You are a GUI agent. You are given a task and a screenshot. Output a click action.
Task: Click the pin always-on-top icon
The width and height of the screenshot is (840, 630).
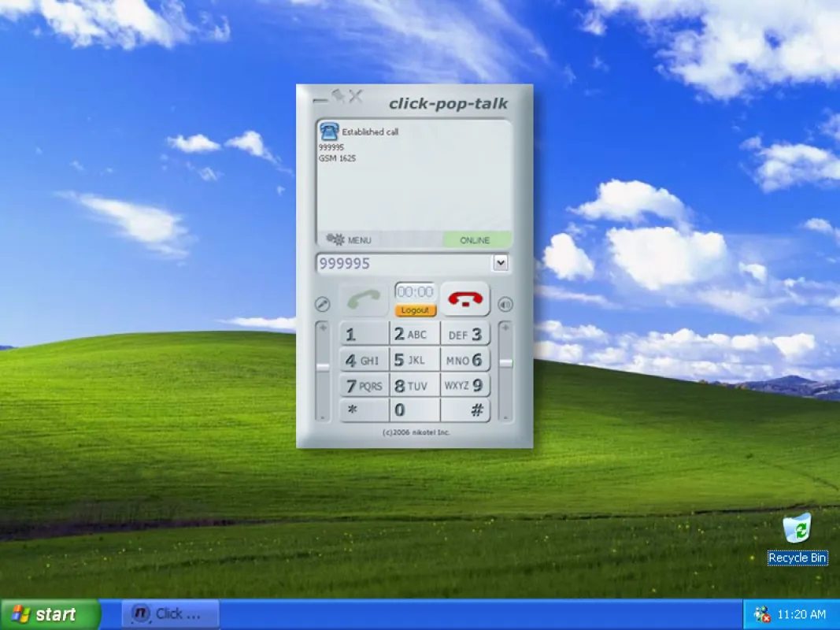click(339, 96)
